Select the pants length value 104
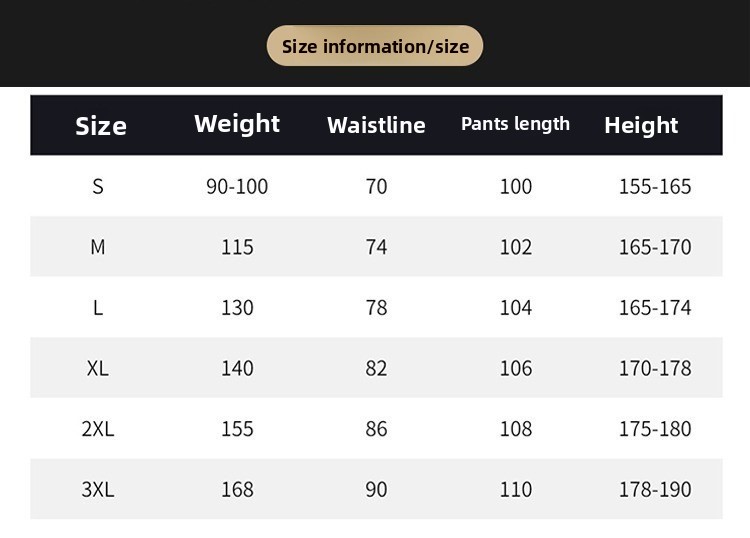Viewport: 750px width, 538px height. pyautogui.click(x=516, y=308)
